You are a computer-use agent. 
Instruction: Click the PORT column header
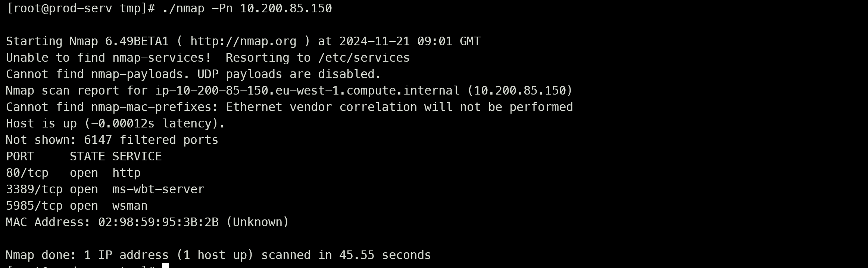coord(20,156)
